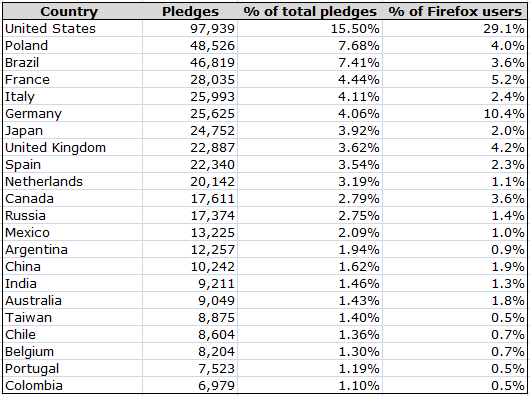Image resolution: width=530 pixels, height=396 pixels.
Task: Click Poland's pledges value 48,526
Action: [x=190, y=45]
